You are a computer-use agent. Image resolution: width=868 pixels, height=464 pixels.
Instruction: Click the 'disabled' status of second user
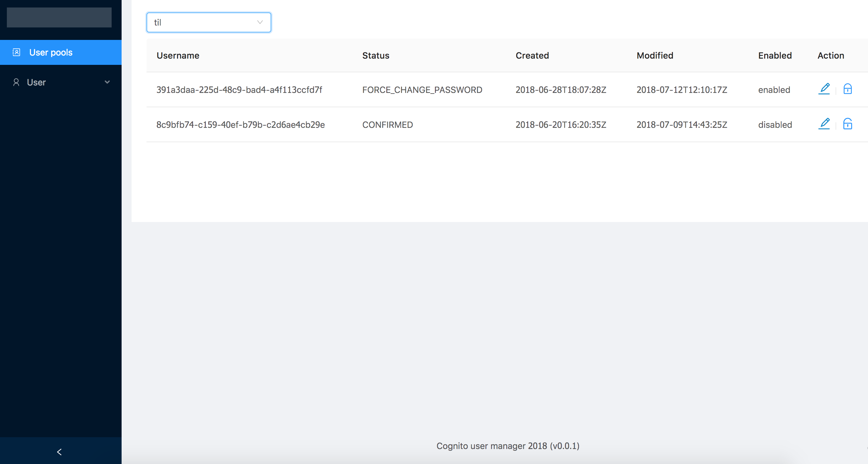[x=775, y=125]
